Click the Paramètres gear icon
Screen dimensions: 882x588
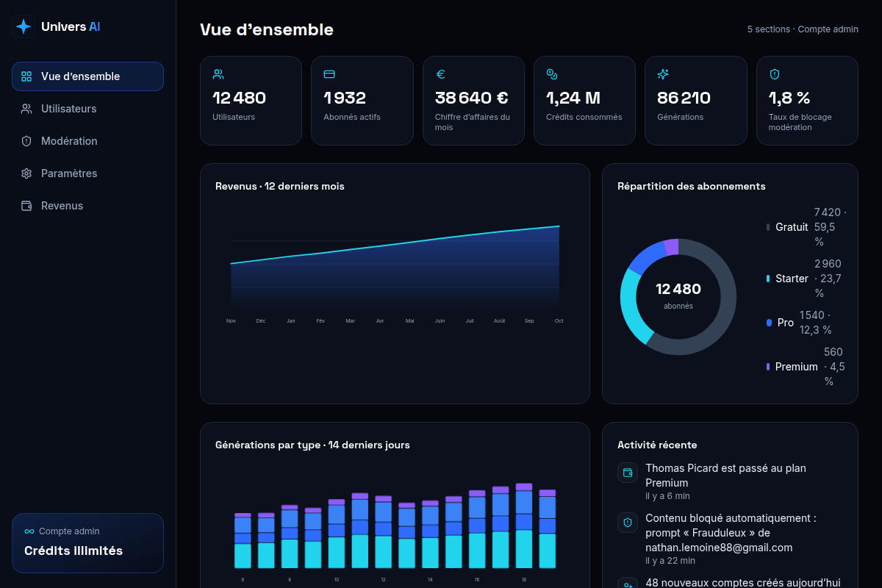coord(26,173)
